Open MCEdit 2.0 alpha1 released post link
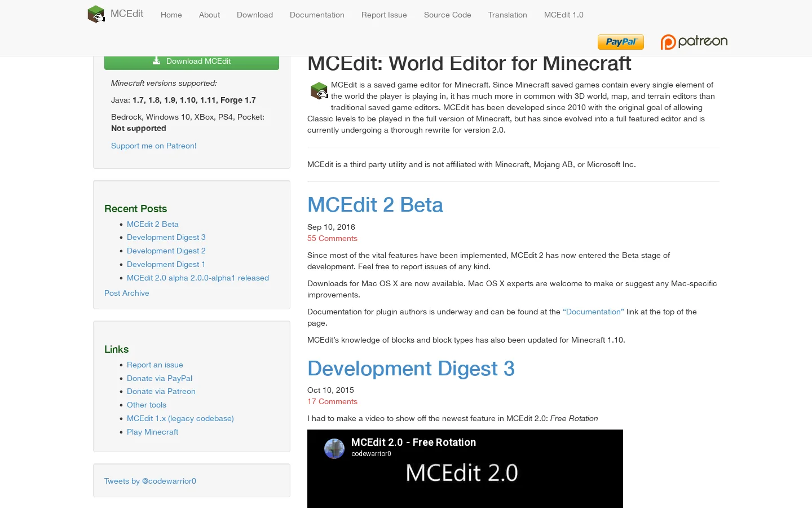The height and width of the screenshot is (508, 812). coord(198,278)
